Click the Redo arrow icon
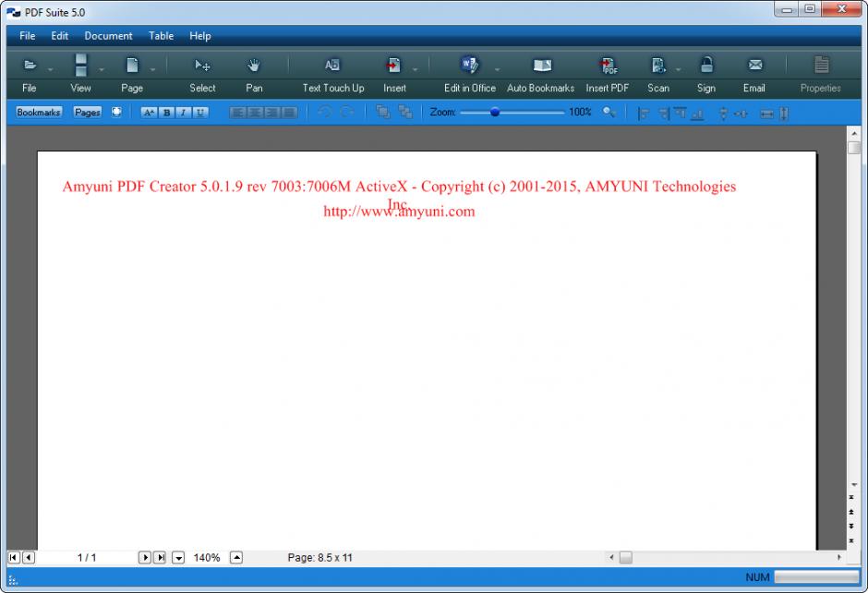The width and height of the screenshot is (868, 593). click(x=346, y=112)
